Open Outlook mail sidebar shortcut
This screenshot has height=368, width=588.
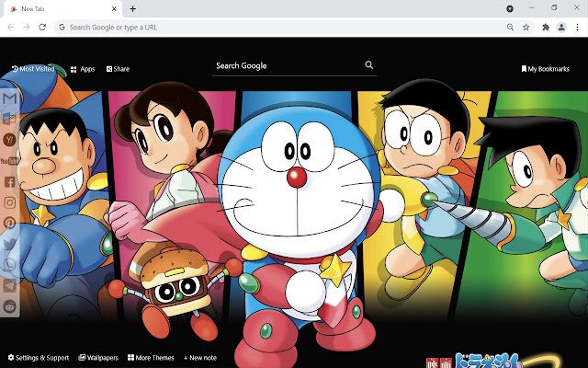click(x=9, y=119)
